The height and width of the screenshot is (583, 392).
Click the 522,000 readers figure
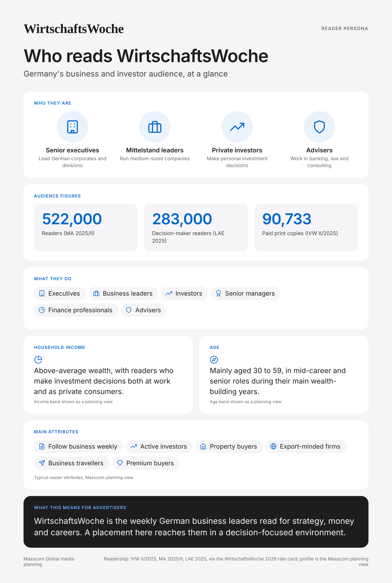pyautogui.click(x=72, y=219)
